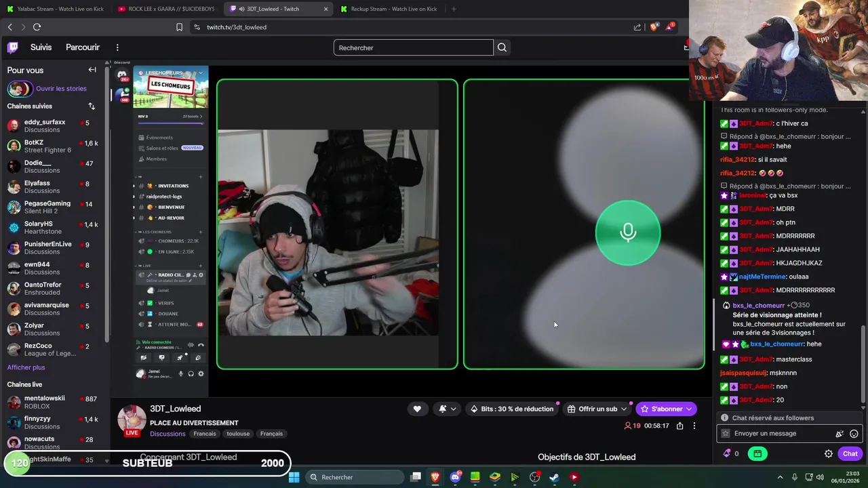Open Ouvrir les stories link
Viewport: 868px width, 488px height.
pyautogui.click(x=61, y=89)
